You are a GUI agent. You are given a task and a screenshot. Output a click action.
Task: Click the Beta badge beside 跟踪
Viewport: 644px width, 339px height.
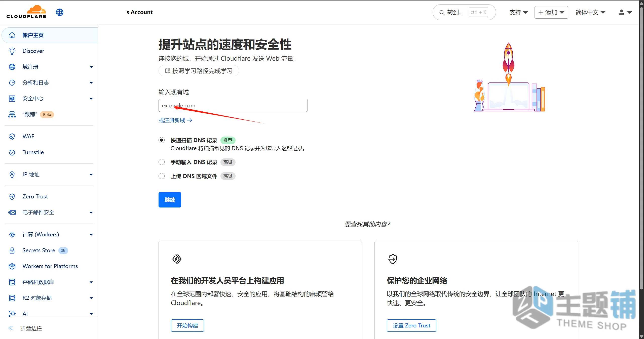pyautogui.click(x=47, y=115)
